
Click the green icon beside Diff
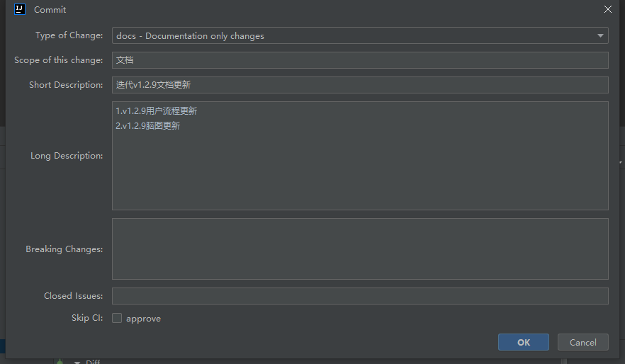pyautogui.click(x=60, y=362)
